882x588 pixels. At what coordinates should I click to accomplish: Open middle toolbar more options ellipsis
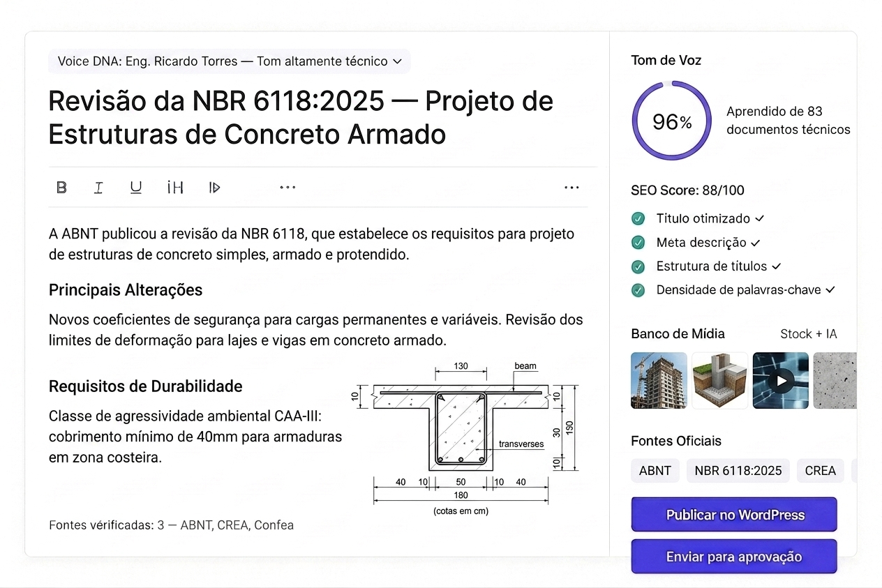[x=287, y=187]
